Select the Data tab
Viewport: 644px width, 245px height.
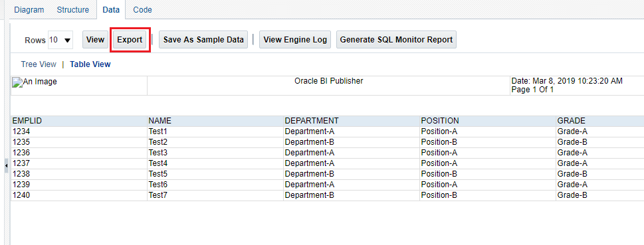click(111, 10)
